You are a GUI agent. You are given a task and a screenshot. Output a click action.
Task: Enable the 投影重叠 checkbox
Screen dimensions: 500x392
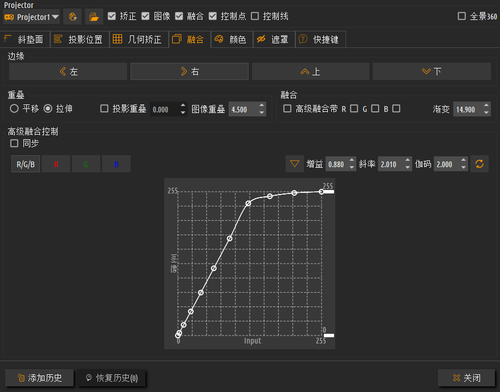[x=104, y=109]
